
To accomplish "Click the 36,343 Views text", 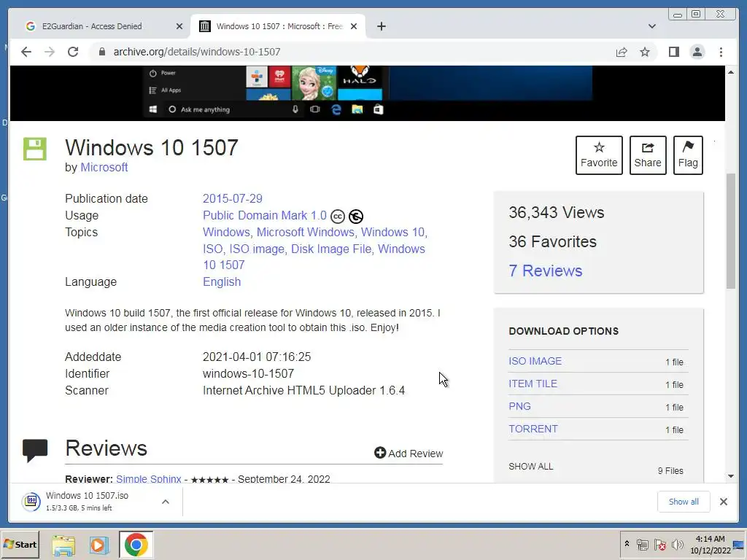I will 557,212.
